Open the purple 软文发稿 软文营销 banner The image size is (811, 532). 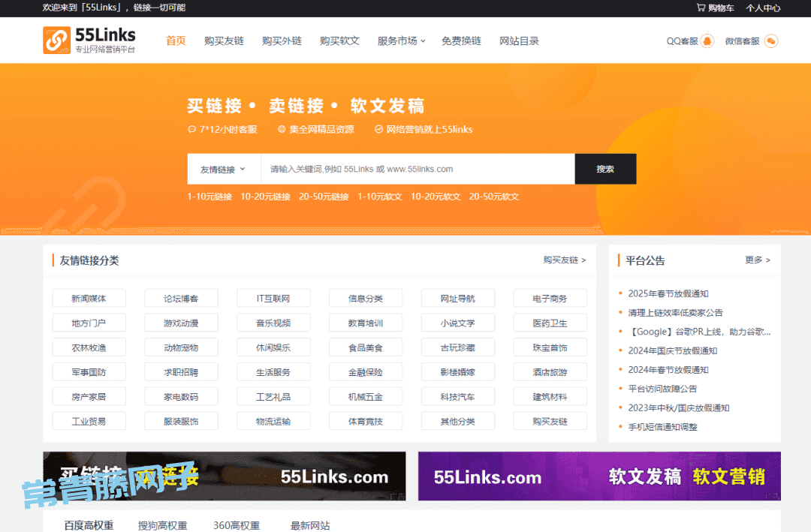(599, 476)
